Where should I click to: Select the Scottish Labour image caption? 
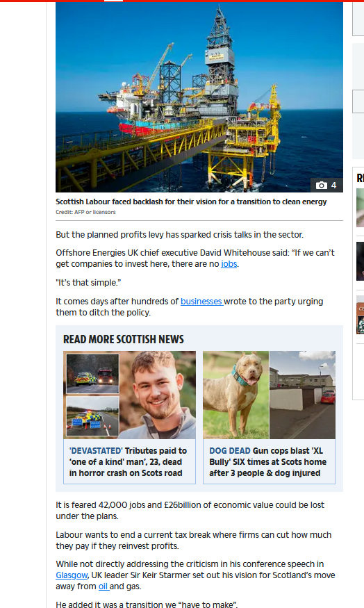click(191, 202)
